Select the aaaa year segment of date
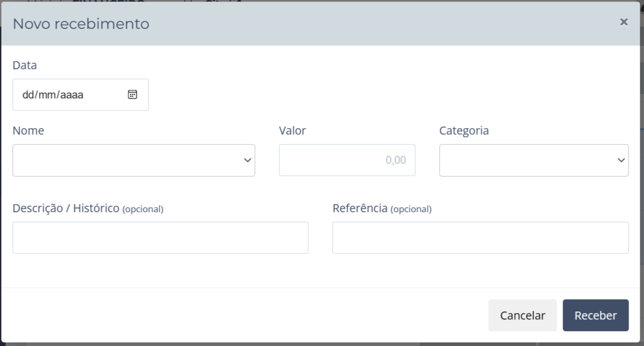This screenshot has width=644, height=346. tap(72, 95)
